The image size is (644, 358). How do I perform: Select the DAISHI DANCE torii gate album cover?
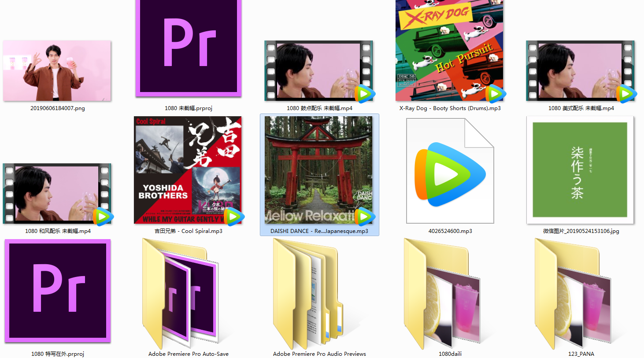click(x=318, y=170)
